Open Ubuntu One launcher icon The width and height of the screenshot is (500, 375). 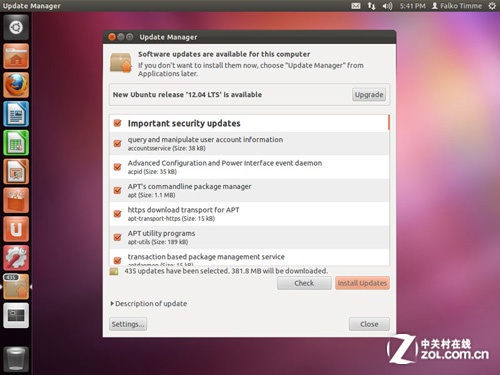click(x=16, y=229)
